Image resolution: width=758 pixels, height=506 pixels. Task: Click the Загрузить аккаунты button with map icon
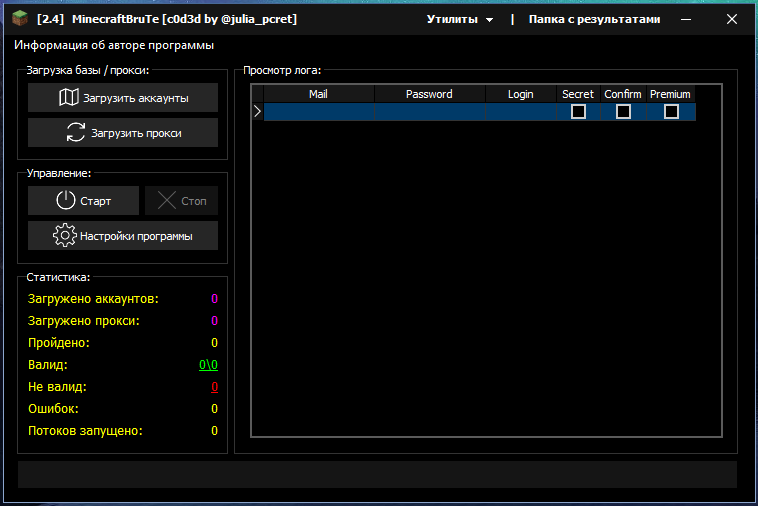point(123,98)
